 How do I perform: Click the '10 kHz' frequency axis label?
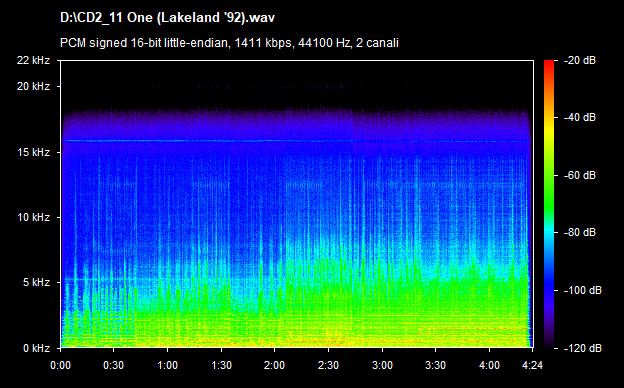(x=33, y=217)
